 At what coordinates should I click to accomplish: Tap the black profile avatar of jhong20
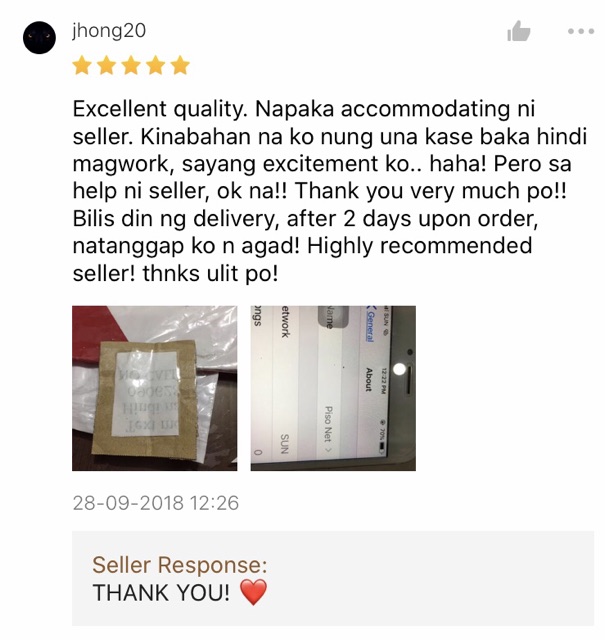39,38
